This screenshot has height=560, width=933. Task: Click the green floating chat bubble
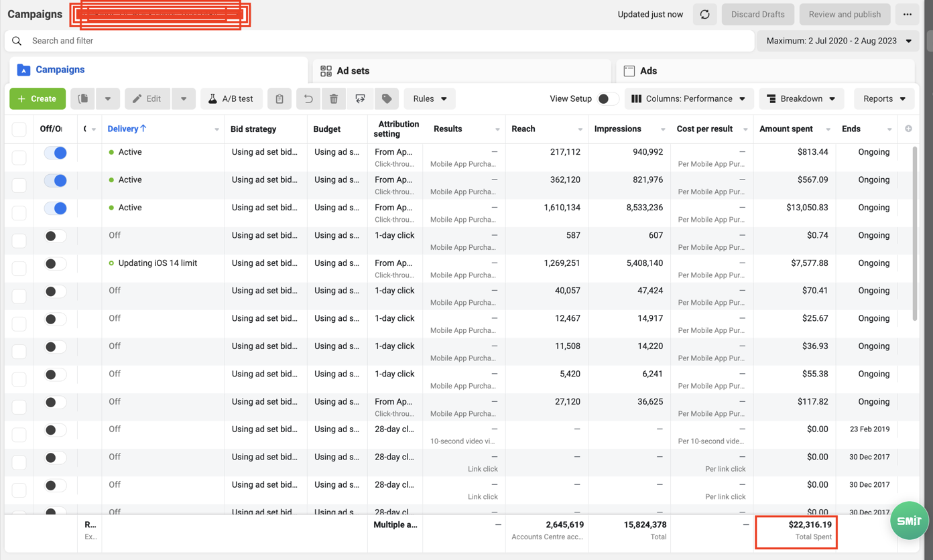tap(910, 520)
